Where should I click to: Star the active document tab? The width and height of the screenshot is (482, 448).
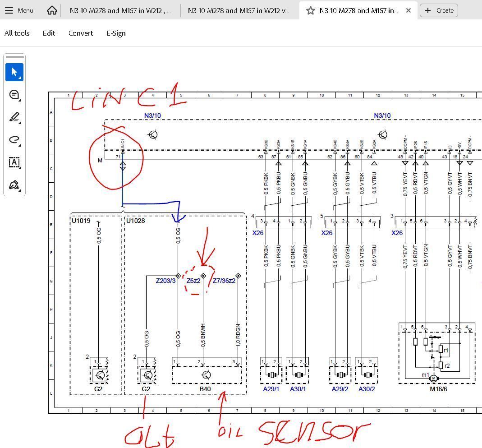pos(310,10)
